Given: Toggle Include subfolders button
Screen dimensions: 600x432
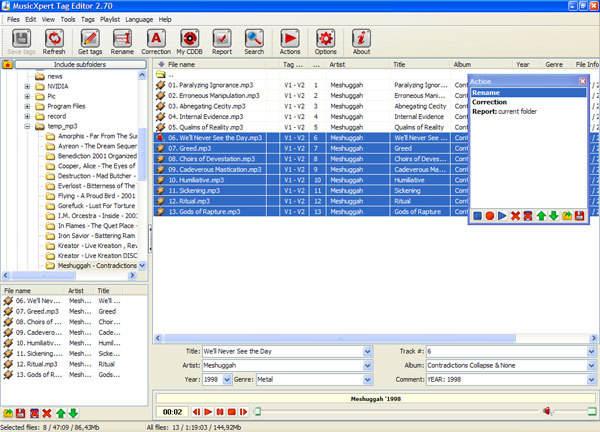Looking at the screenshot, I should coord(80,64).
